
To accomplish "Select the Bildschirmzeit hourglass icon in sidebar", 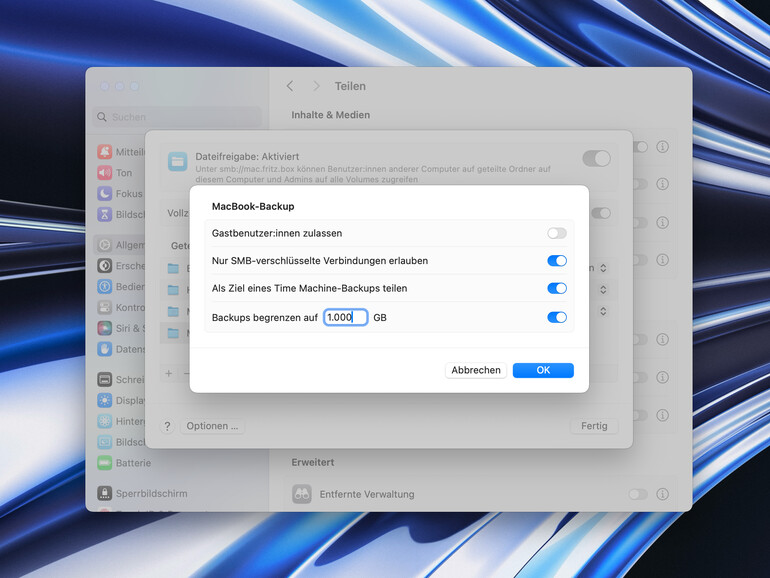I will point(104,214).
